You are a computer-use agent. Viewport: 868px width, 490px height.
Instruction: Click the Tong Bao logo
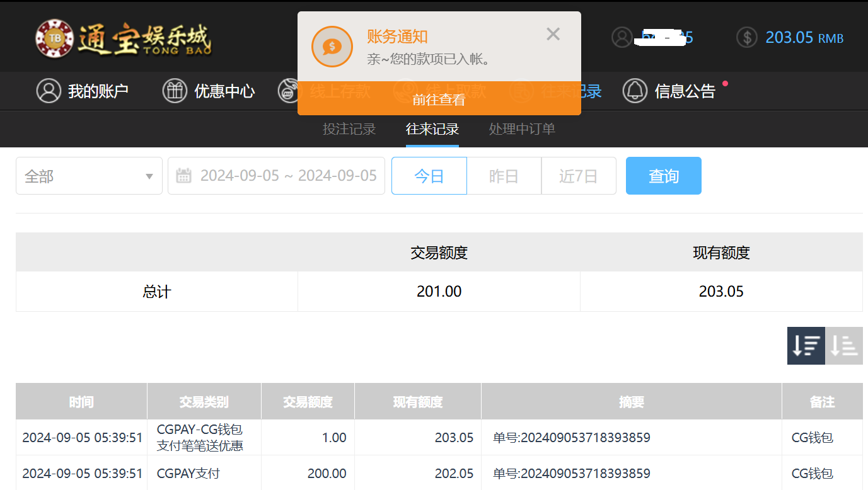[x=124, y=38]
